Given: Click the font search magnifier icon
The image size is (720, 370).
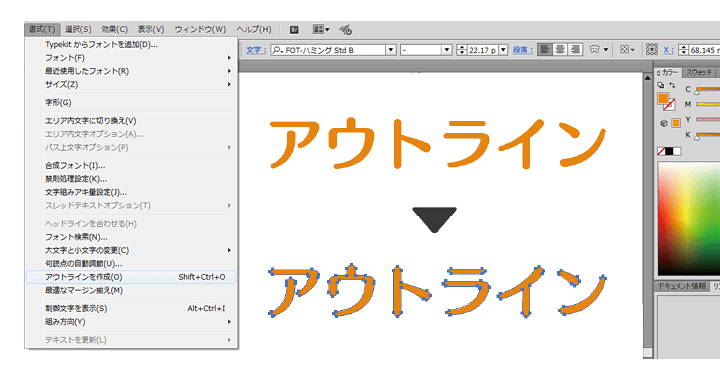Looking at the screenshot, I should (x=277, y=50).
